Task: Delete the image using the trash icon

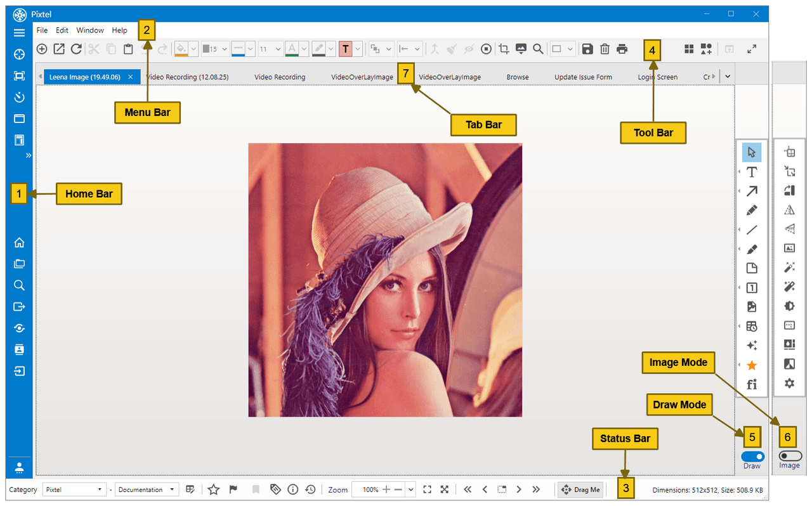Action: point(605,49)
